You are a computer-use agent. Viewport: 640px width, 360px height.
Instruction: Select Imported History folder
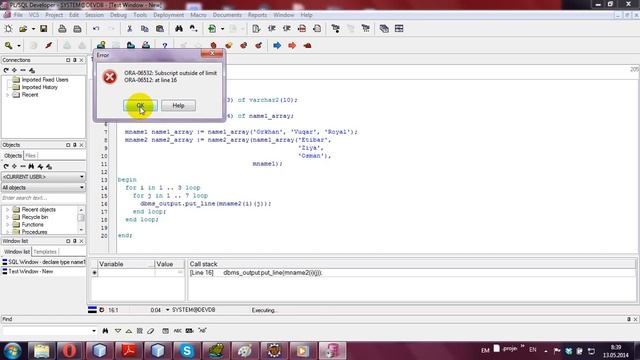pyautogui.click(x=40, y=87)
